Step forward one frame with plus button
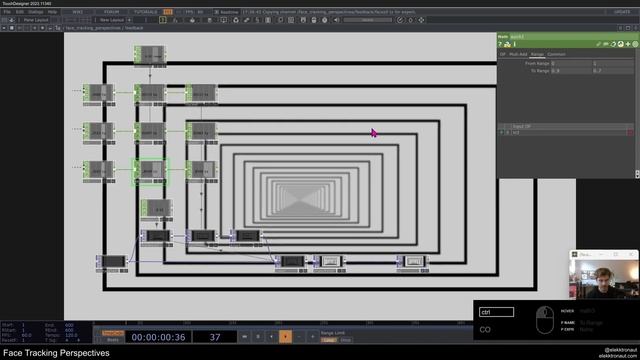The width and height of the screenshot is (640, 360). [x=313, y=337]
